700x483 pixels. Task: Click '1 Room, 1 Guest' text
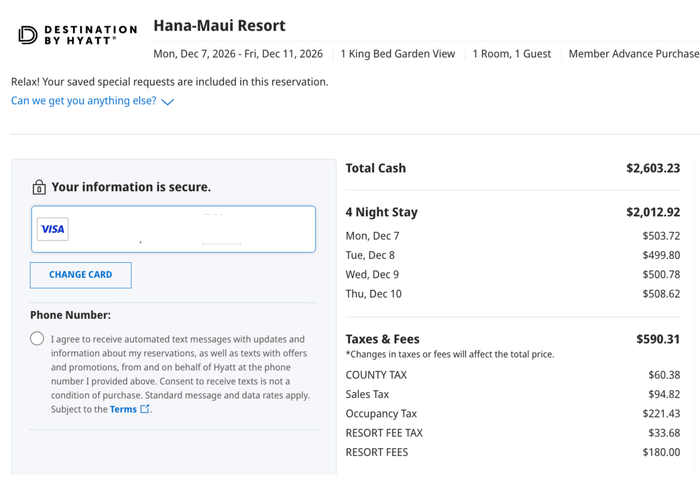(x=512, y=54)
